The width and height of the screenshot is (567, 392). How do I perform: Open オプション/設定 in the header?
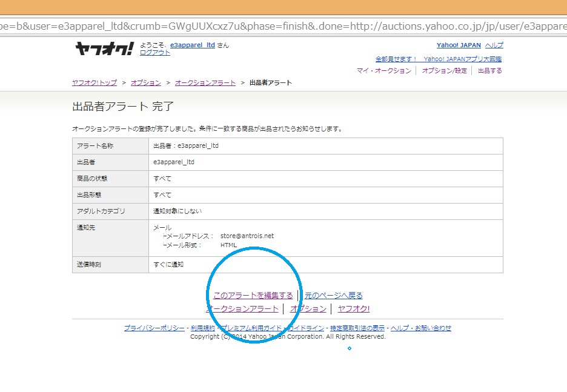[x=445, y=70]
